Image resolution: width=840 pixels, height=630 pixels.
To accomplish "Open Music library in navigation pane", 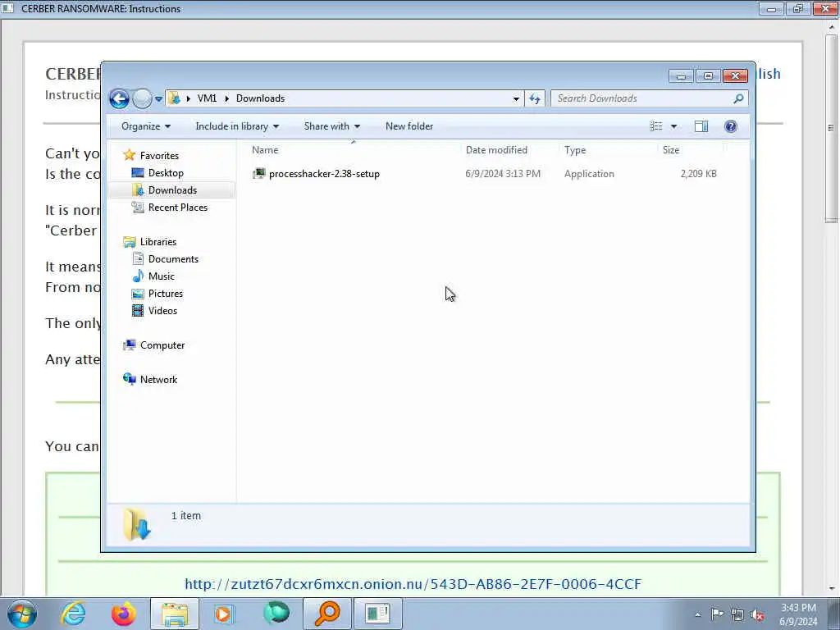I will coord(162,276).
